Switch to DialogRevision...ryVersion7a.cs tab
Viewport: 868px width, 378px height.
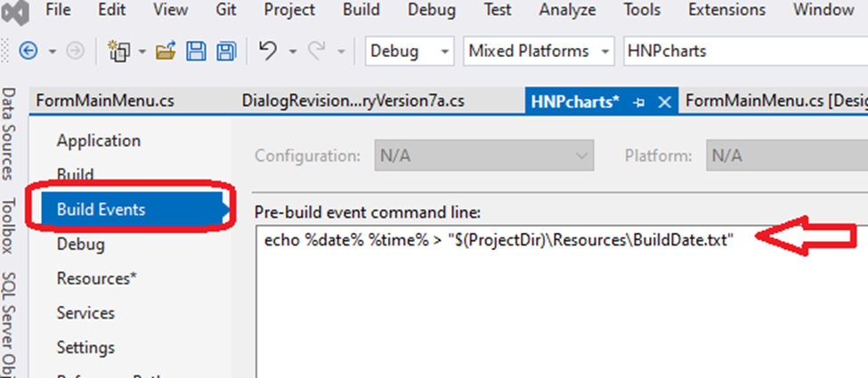tap(353, 101)
